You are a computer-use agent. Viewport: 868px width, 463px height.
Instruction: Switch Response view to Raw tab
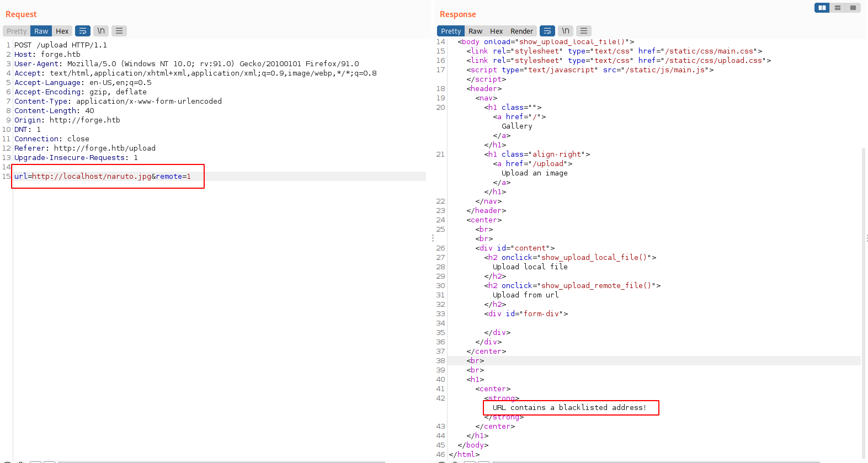click(476, 31)
